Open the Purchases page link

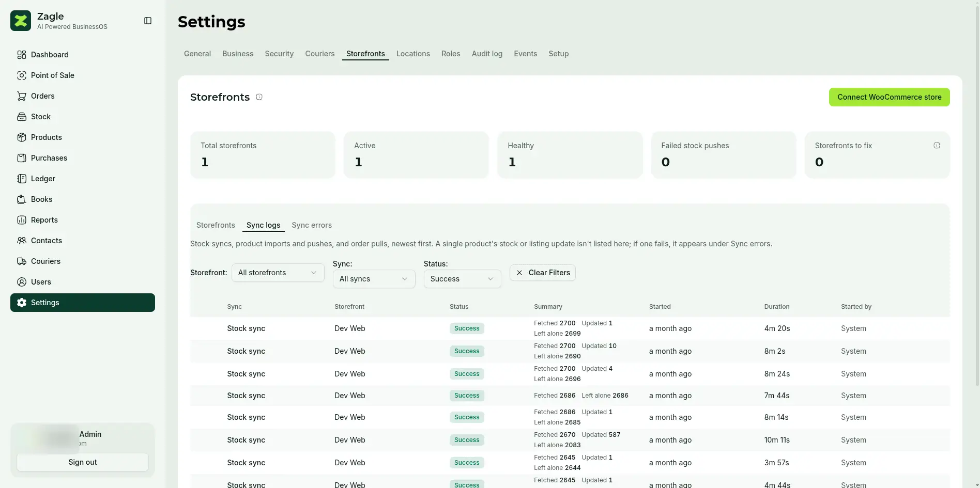click(83, 158)
